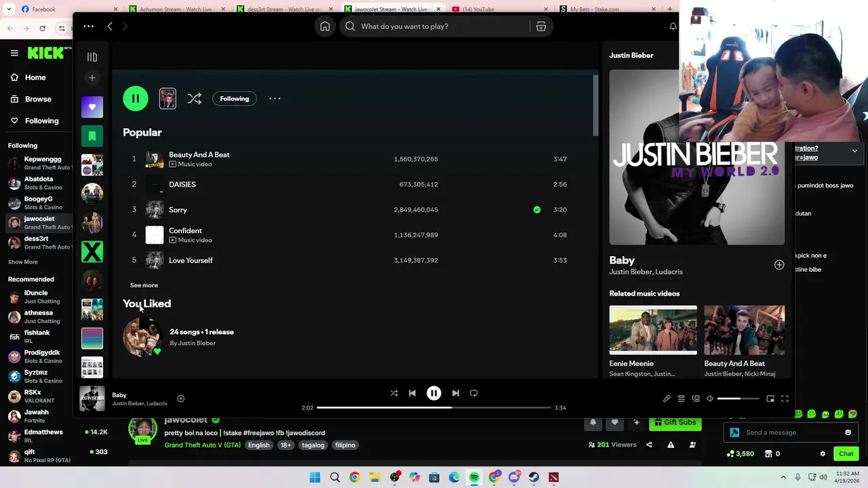Go to Kick Home
868x488 pixels.
(28, 77)
